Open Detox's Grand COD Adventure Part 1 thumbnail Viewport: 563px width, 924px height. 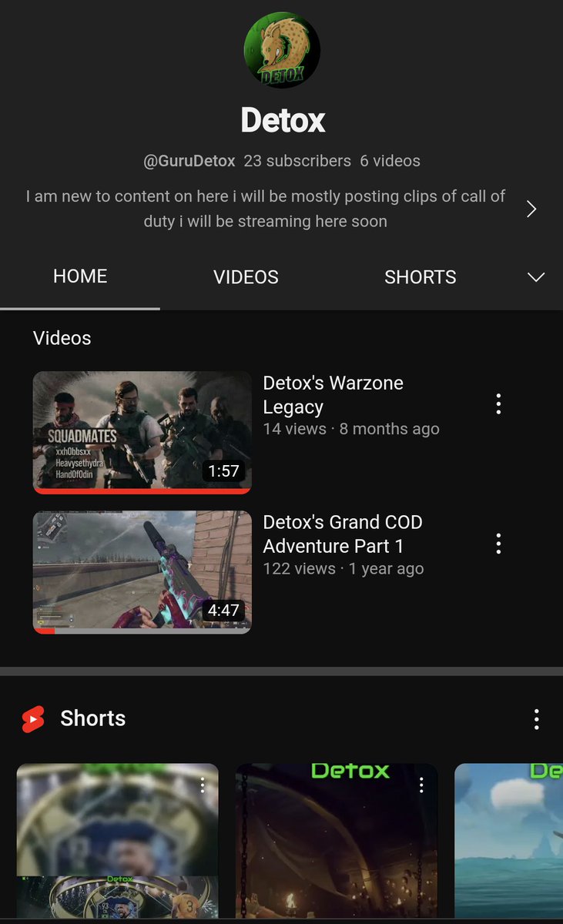(x=142, y=572)
